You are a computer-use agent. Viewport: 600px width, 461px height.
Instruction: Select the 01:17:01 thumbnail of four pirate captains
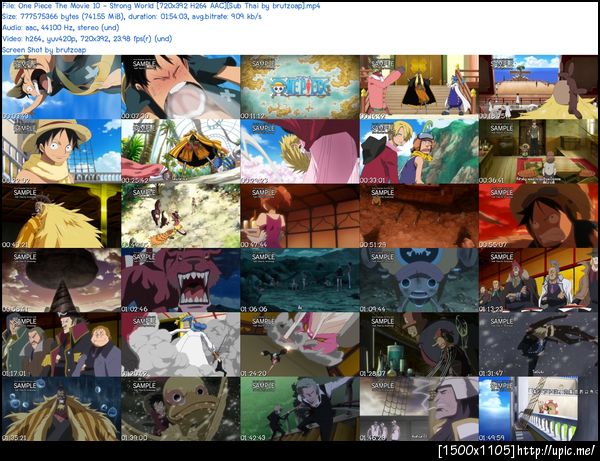(x=62, y=344)
